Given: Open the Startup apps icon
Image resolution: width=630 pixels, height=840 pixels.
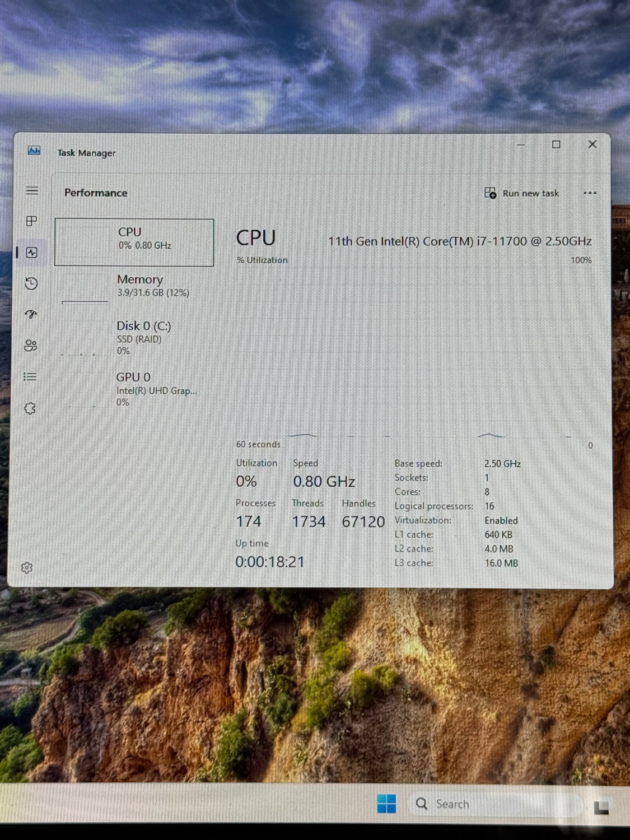Looking at the screenshot, I should 31,314.
